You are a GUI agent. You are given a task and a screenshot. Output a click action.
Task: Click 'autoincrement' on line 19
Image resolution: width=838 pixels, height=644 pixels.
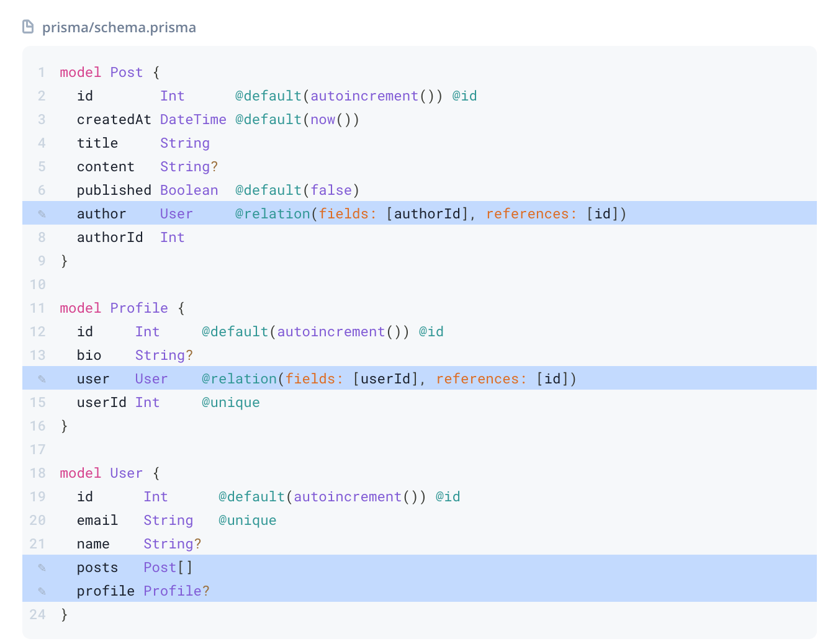click(348, 497)
